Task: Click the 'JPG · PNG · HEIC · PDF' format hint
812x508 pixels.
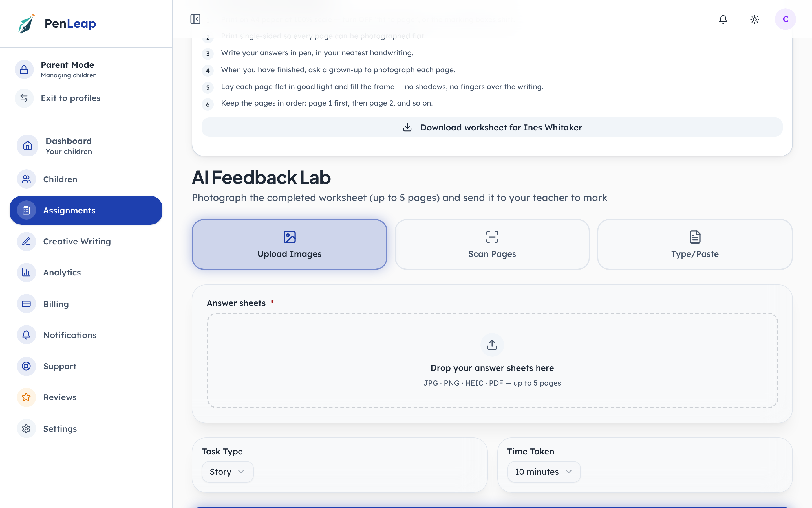Action: pyautogui.click(x=492, y=383)
